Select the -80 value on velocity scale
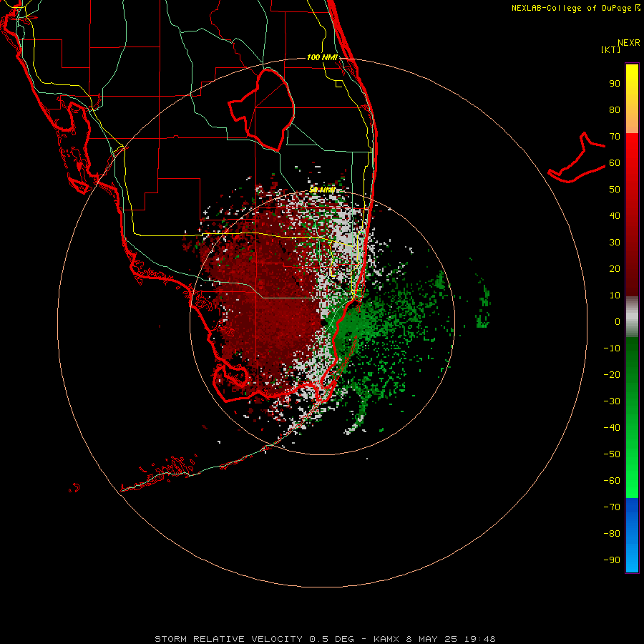Screen dimensions: 644x644 coord(612,534)
